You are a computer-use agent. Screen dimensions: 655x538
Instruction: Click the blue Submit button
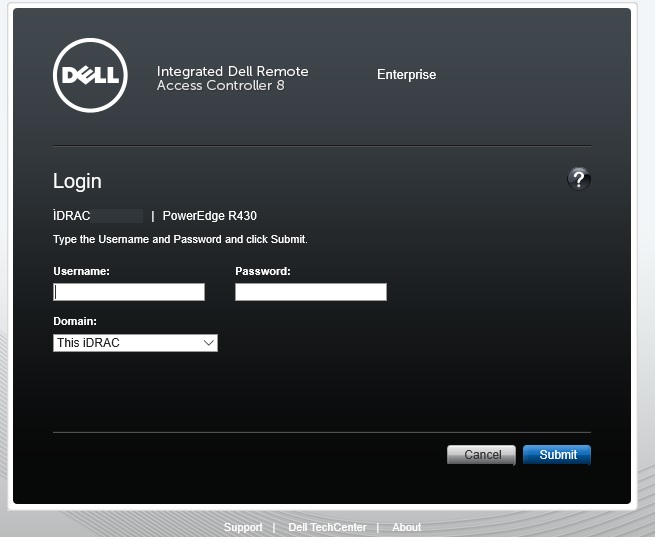coord(557,455)
